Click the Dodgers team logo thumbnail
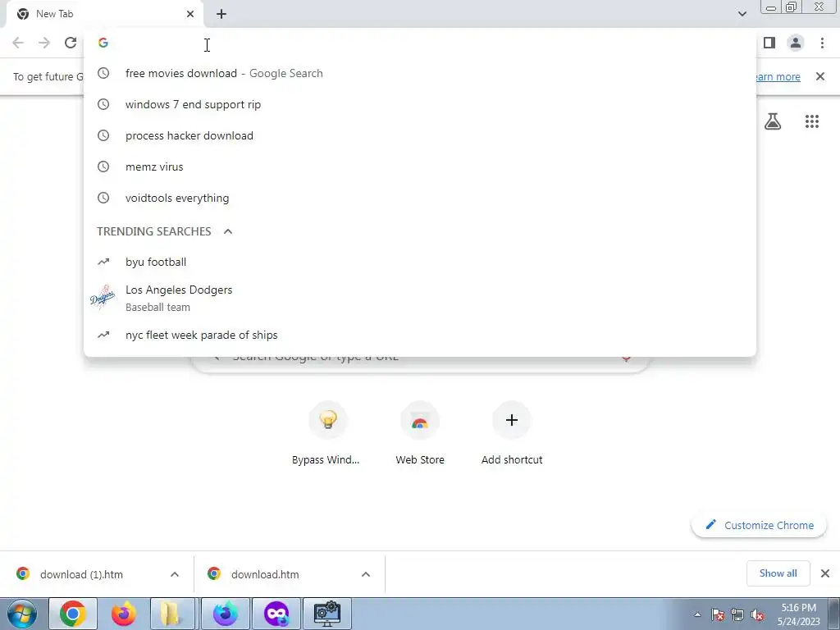The image size is (840, 630). pos(103,297)
